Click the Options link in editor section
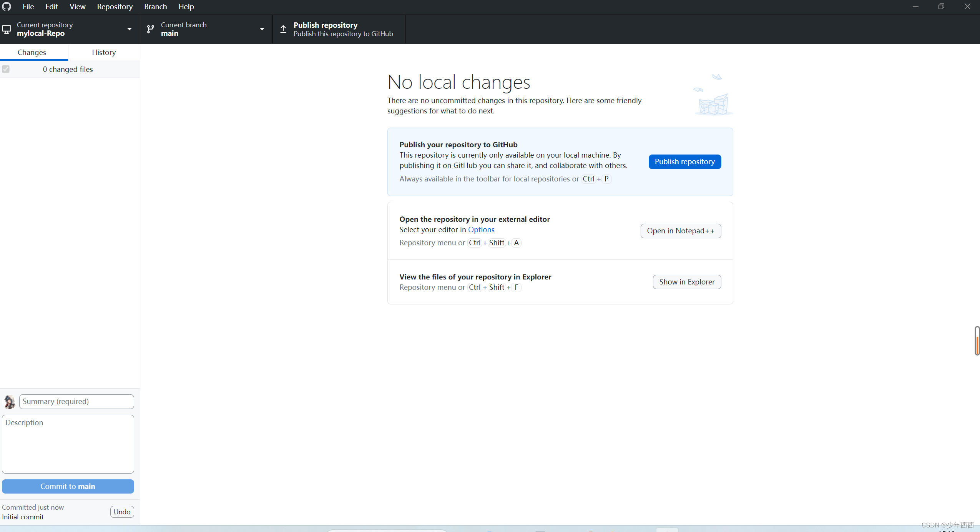The width and height of the screenshot is (980, 532). pyautogui.click(x=481, y=229)
